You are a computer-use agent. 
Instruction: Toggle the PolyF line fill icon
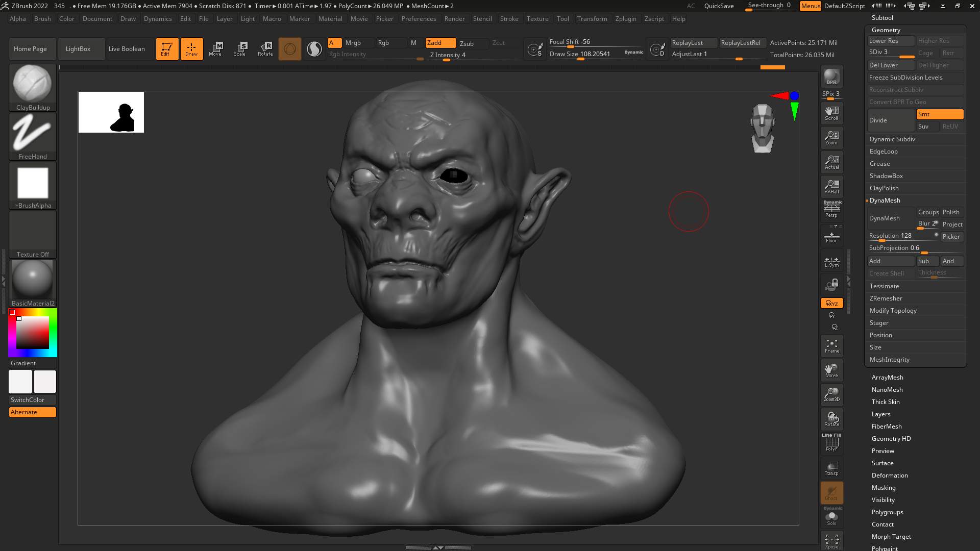click(x=831, y=443)
